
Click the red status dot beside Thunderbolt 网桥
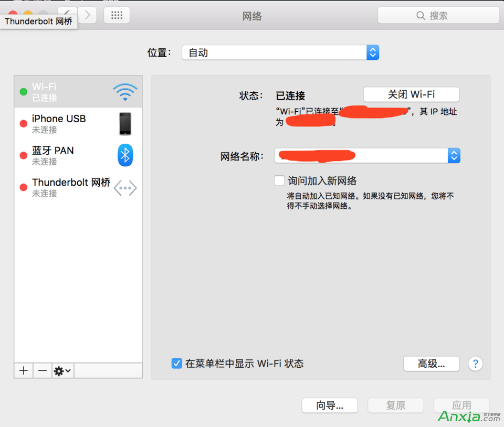[24, 187]
